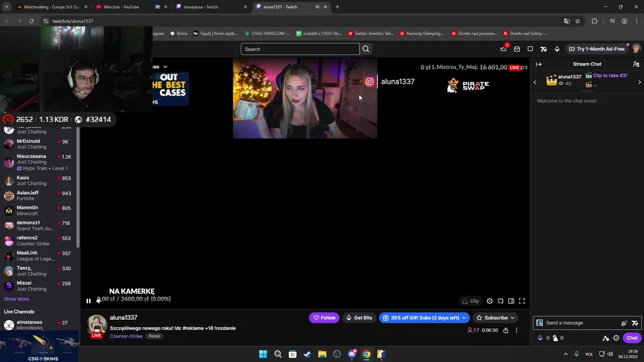The image size is (644, 362).
Task: Share the stream via share icon
Action: tap(506, 330)
